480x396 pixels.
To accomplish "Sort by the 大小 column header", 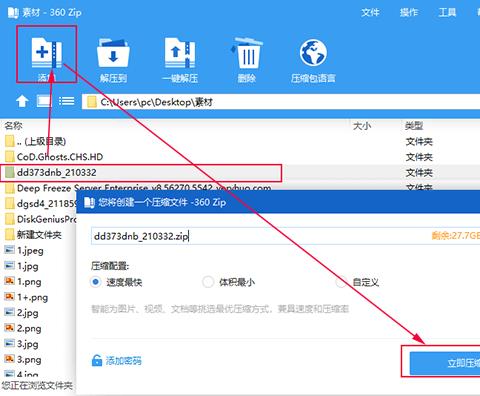I will (362, 126).
